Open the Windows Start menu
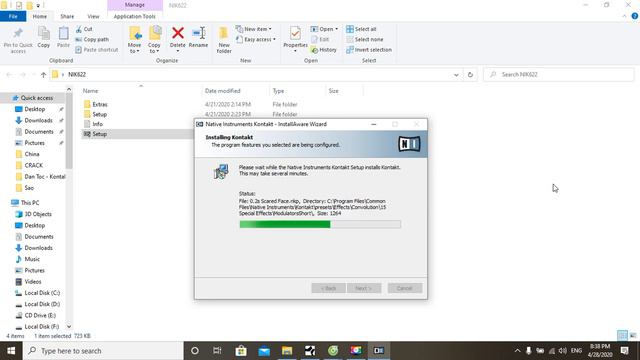The width and height of the screenshot is (640, 360). coord(11,351)
